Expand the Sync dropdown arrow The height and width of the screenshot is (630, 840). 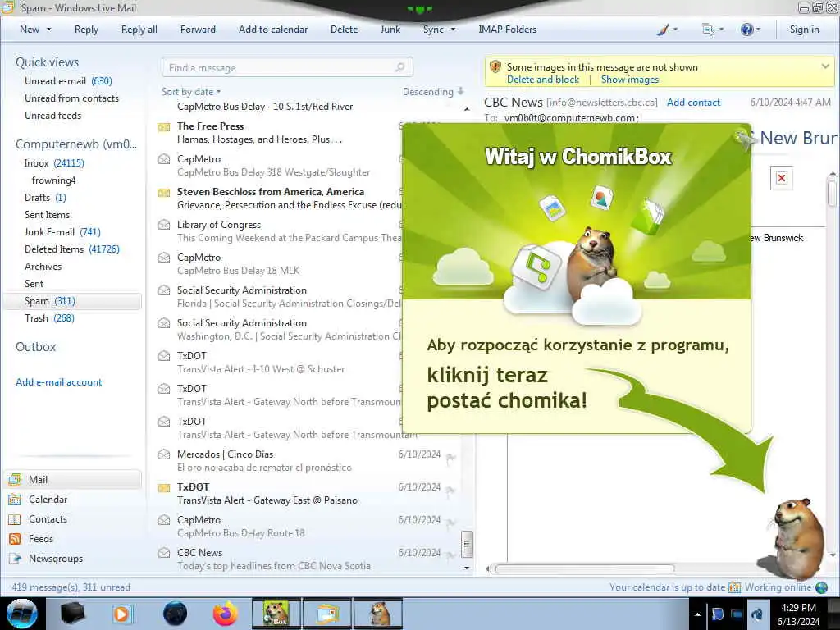[x=453, y=30]
